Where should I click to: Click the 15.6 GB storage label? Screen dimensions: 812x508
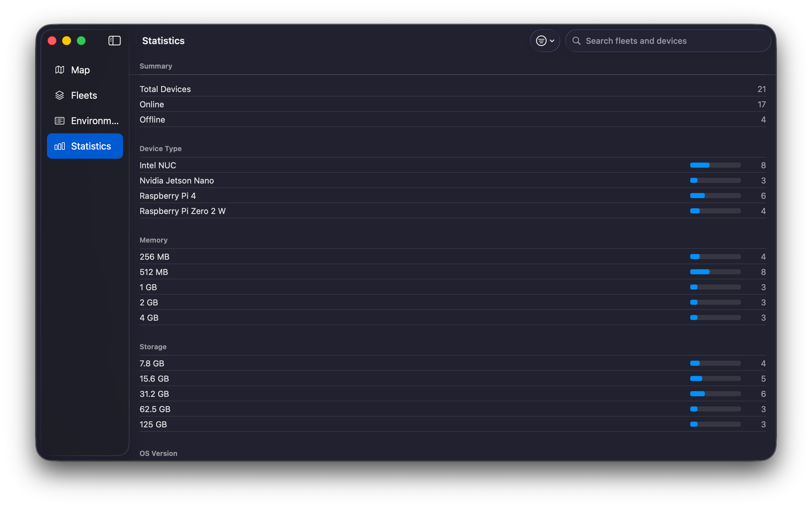pyautogui.click(x=154, y=379)
